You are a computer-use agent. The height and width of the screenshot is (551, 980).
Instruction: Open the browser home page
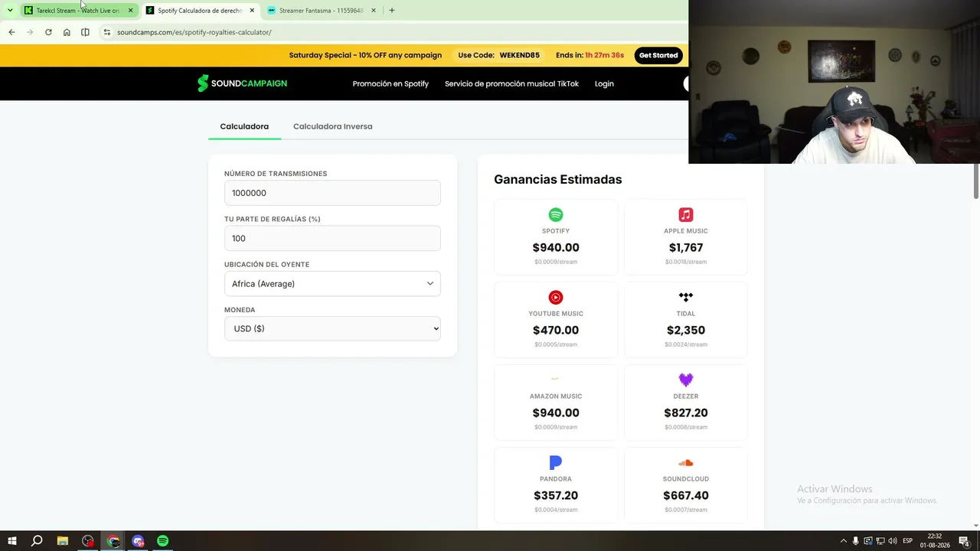pyautogui.click(x=67, y=32)
